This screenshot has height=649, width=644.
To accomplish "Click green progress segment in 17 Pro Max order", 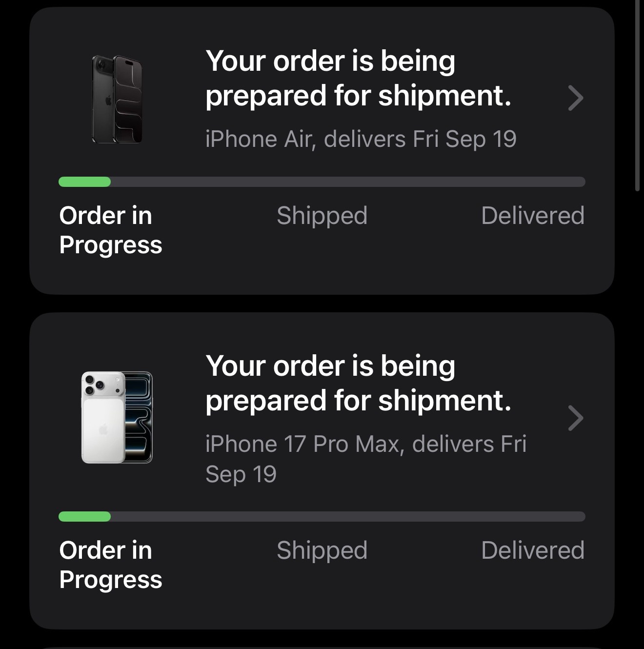I will point(85,517).
